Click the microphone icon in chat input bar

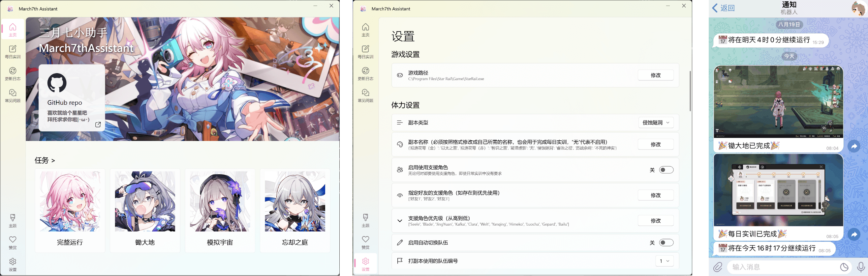861,267
